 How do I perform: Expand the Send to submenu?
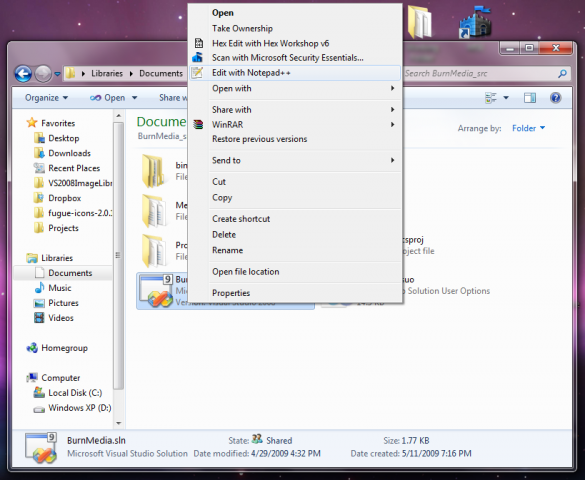pyautogui.click(x=295, y=160)
